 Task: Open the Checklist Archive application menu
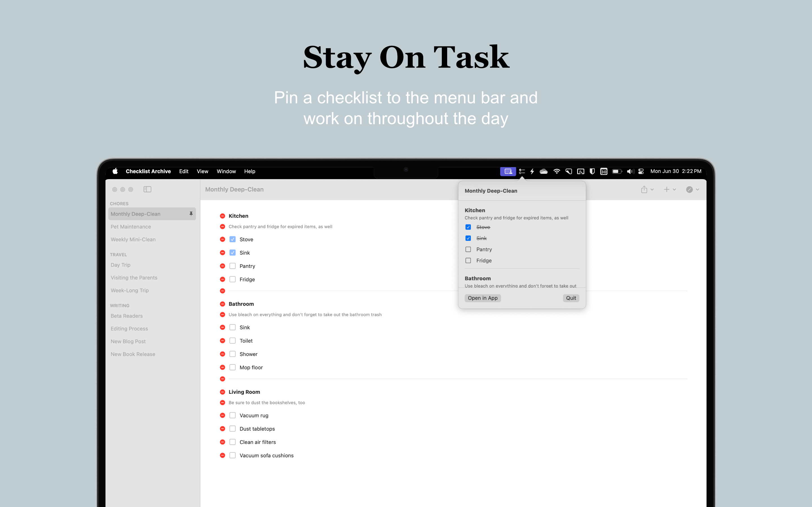click(148, 171)
